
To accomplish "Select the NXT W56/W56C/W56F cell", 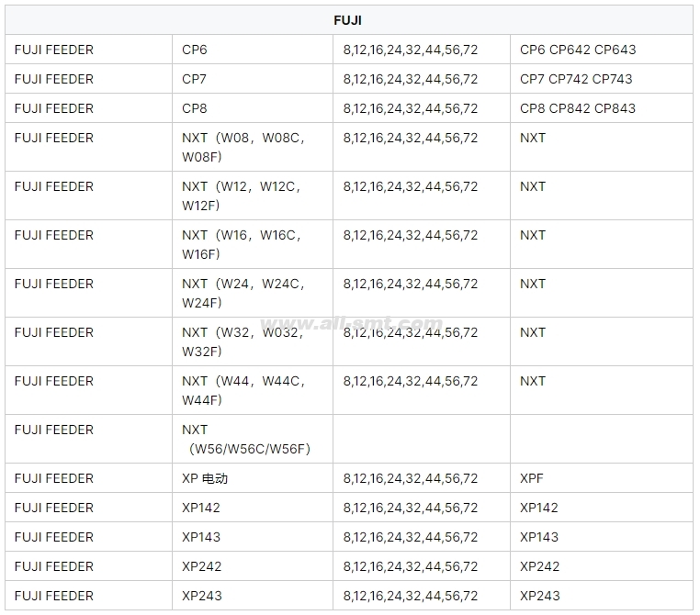I will (x=253, y=439).
